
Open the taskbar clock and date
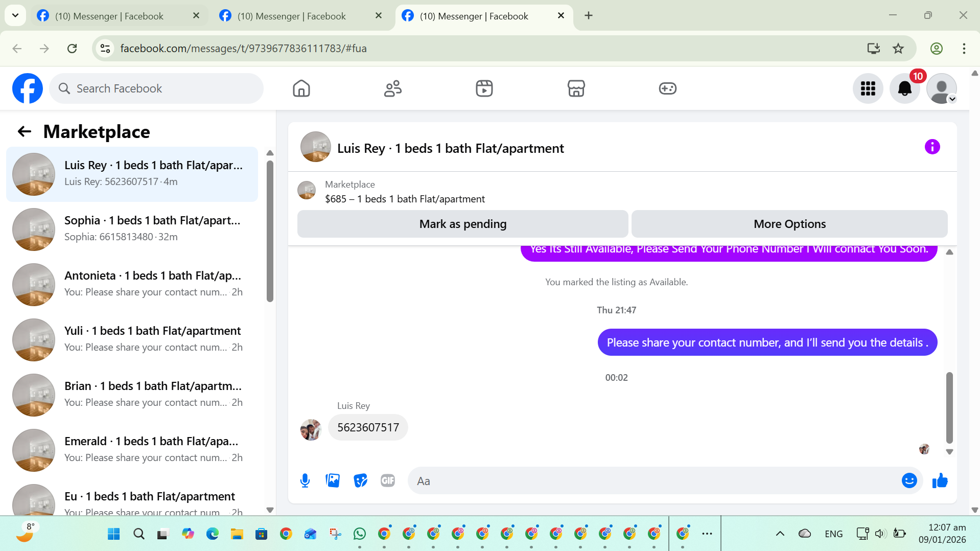click(942, 534)
